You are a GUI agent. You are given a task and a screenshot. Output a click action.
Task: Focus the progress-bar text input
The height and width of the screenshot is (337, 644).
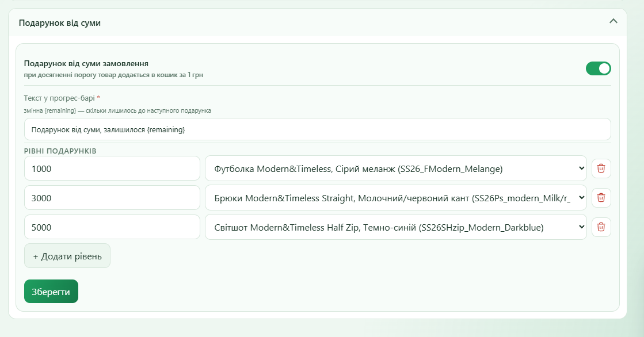point(318,129)
